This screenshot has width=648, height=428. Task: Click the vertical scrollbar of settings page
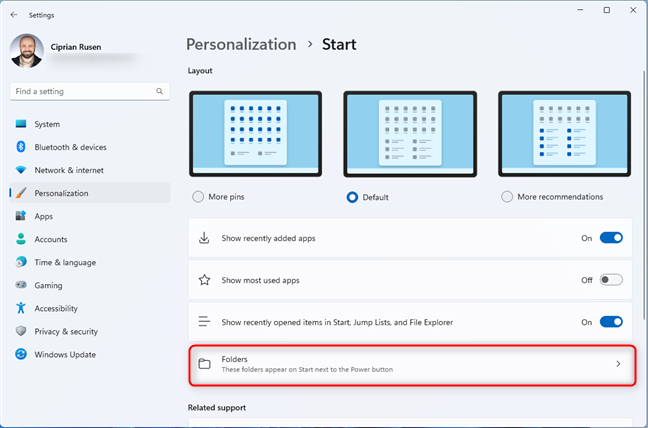644,194
